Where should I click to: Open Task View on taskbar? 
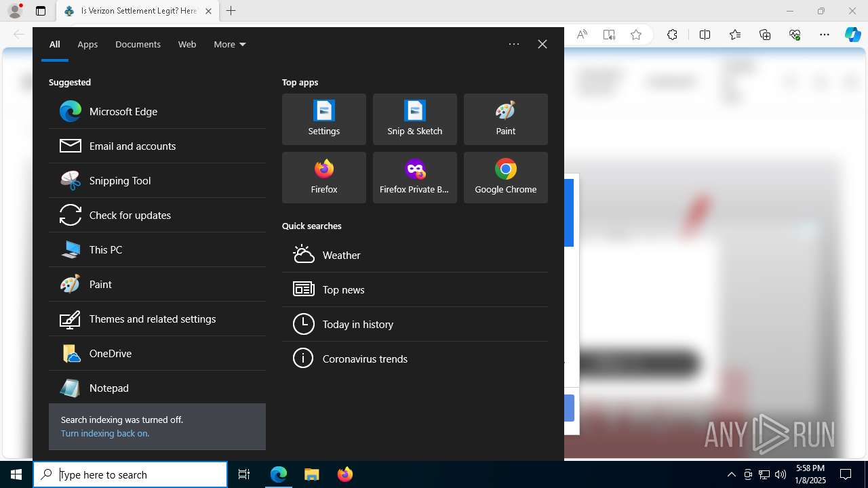[x=244, y=474]
